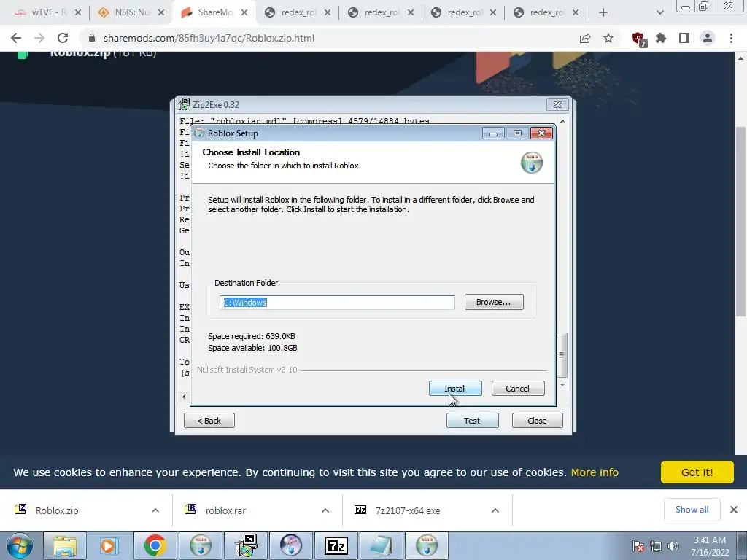Click Test button in Zip2Exe window
This screenshot has width=747, height=560.
point(472,421)
